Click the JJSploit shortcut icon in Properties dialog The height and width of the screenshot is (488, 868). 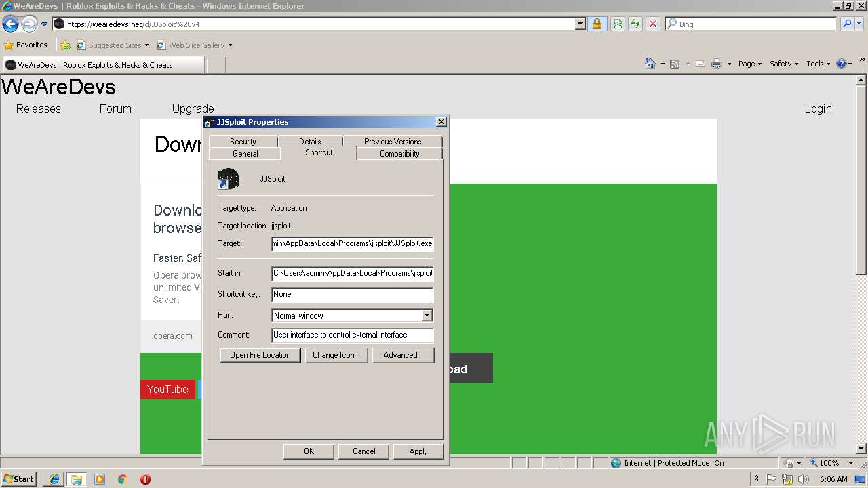click(x=229, y=179)
